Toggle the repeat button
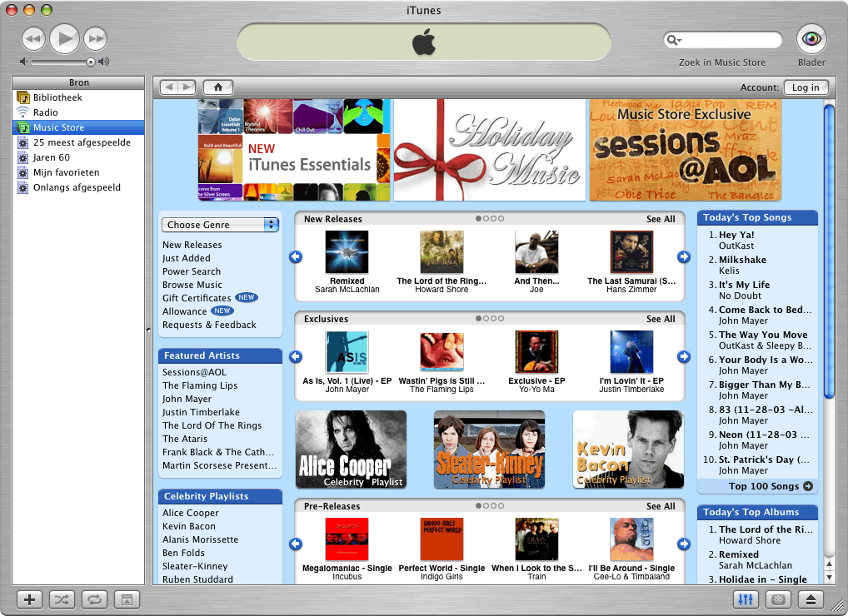Viewport: 848px width, 616px height. [x=94, y=600]
